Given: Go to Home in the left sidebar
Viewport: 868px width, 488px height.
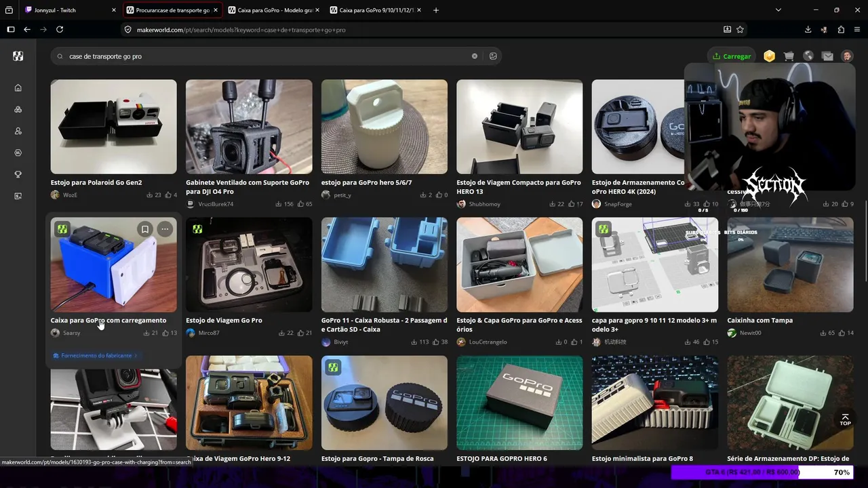Looking at the screenshot, I should [x=18, y=87].
